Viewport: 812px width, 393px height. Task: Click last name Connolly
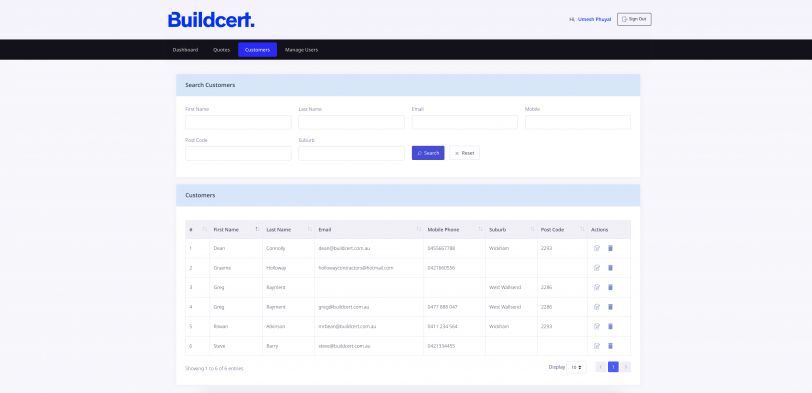point(276,248)
